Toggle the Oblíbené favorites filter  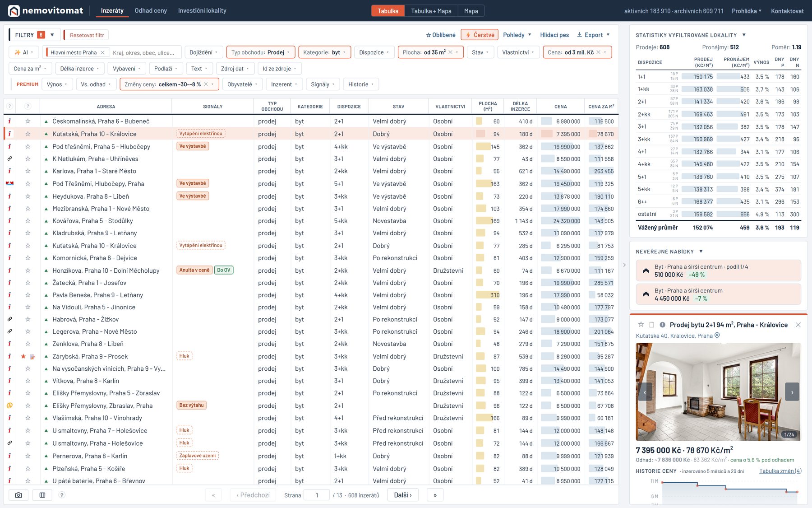click(441, 35)
